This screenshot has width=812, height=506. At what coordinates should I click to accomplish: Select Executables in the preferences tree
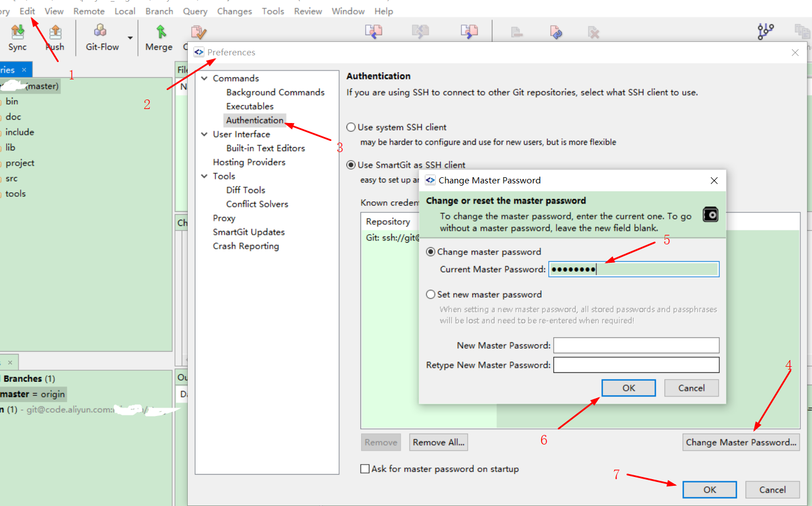(250, 106)
